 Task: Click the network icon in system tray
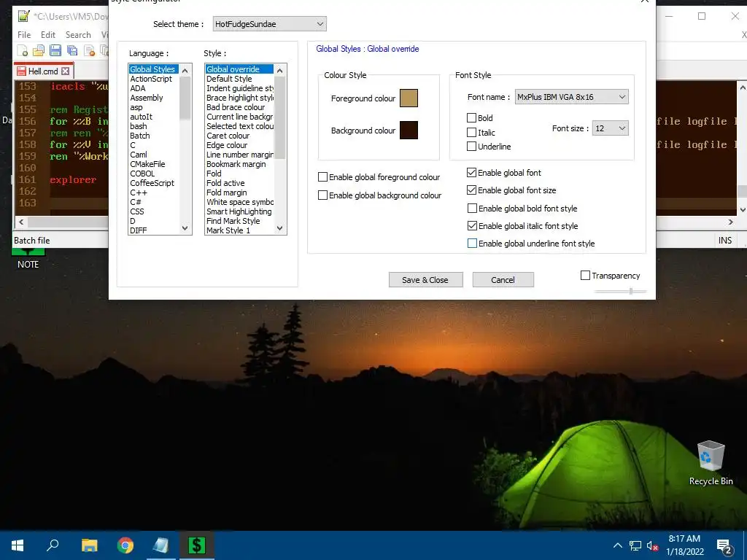tap(635, 545)
